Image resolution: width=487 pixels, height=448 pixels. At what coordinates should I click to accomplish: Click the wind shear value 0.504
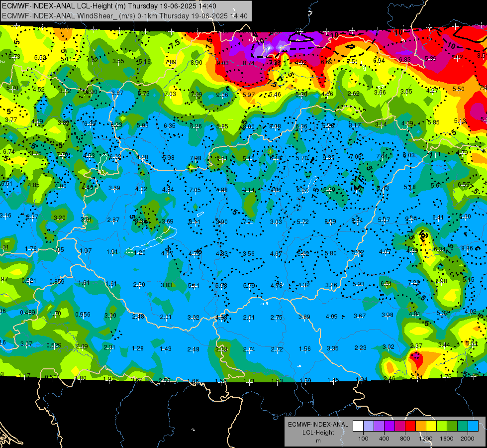click(x=52, y=377)
